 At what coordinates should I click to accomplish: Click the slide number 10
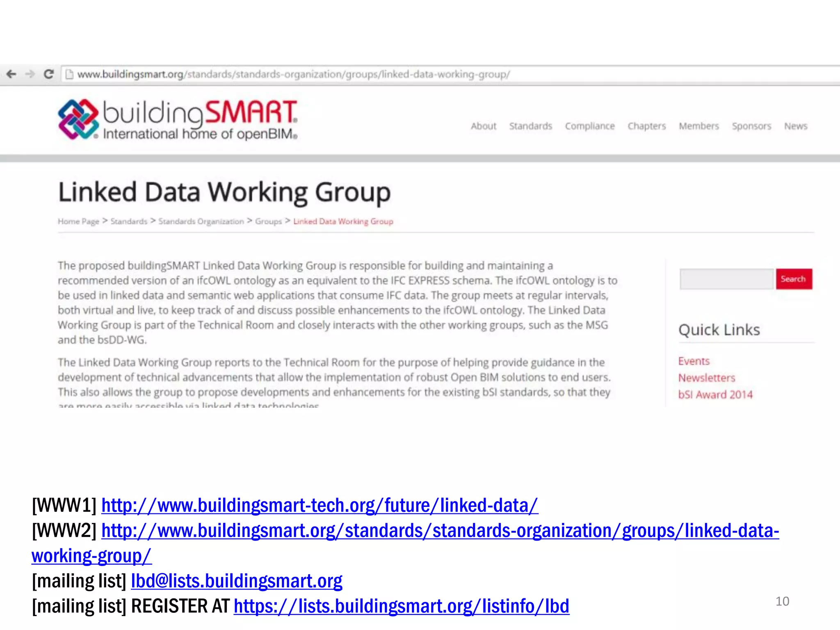[782, 601]
